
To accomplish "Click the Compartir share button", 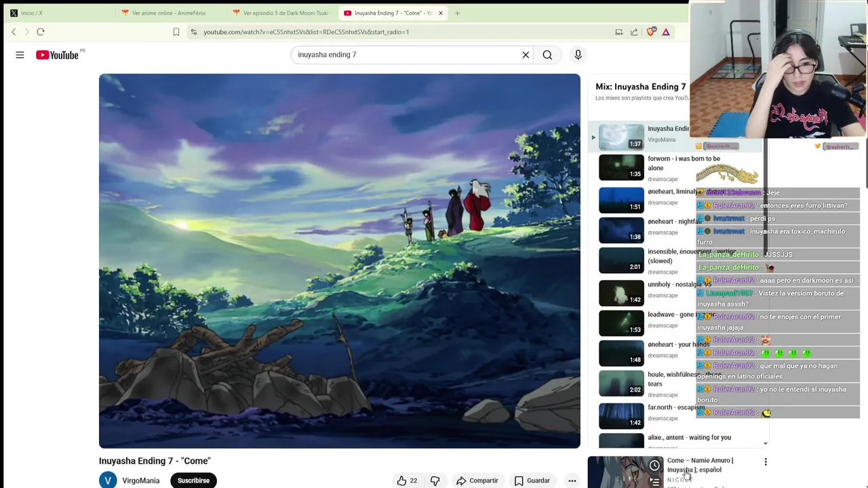I will click(477, 481).
